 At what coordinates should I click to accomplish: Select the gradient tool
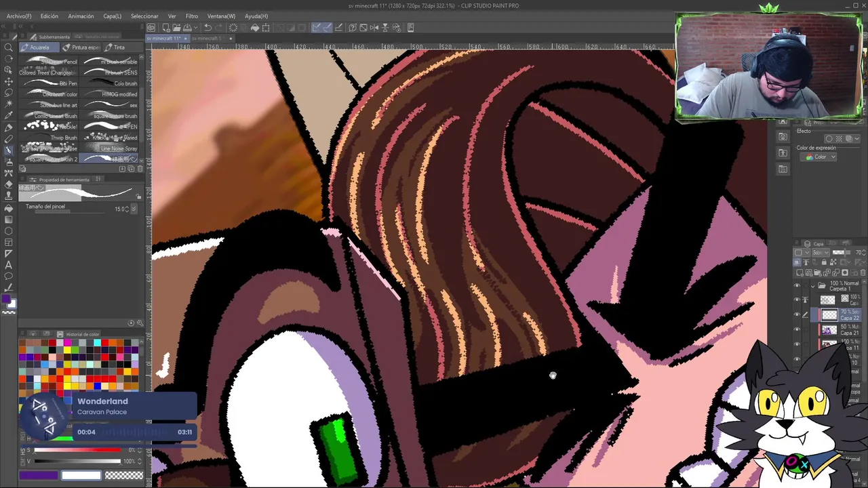(x=9, y=219)
